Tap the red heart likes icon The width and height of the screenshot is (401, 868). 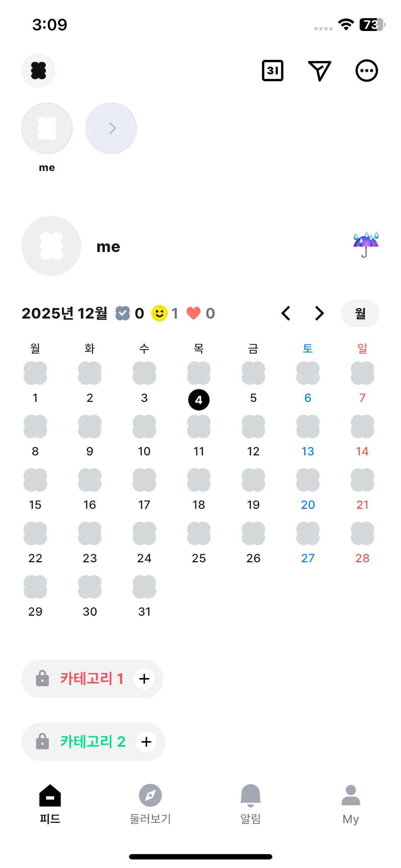pos(194,313)
